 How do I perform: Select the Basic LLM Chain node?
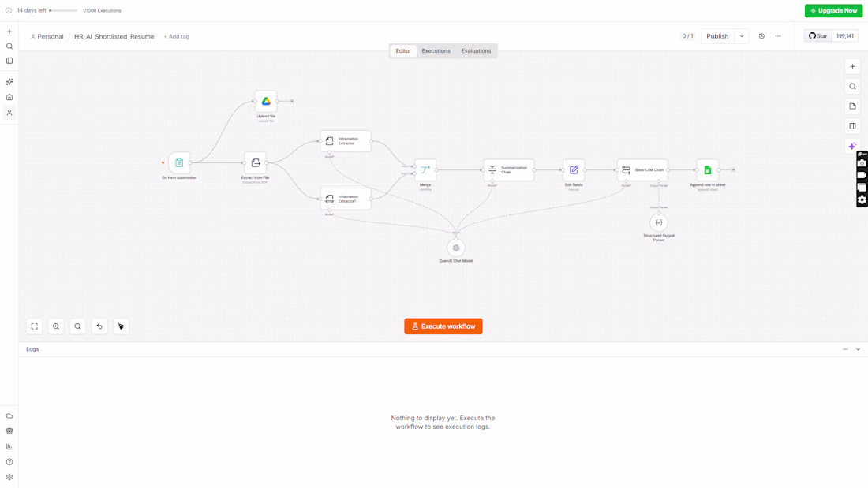pyautogui.click(x=642, y=169)
